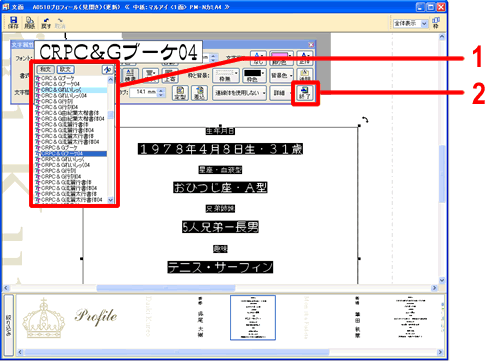Click font list scrollbar up arrow
Viewport: 485px width, 361px height.
coord(111,79)
